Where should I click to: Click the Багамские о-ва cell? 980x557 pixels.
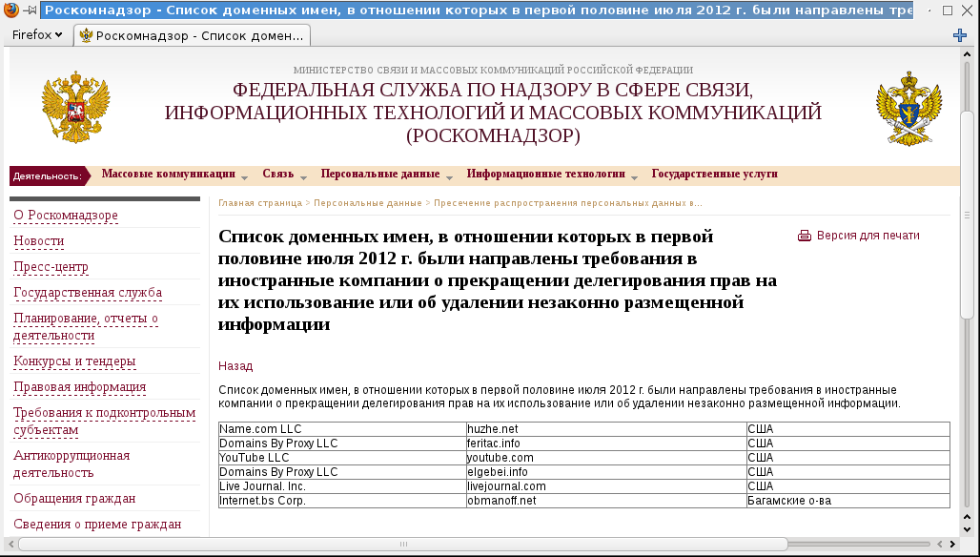tap(848, 501)
